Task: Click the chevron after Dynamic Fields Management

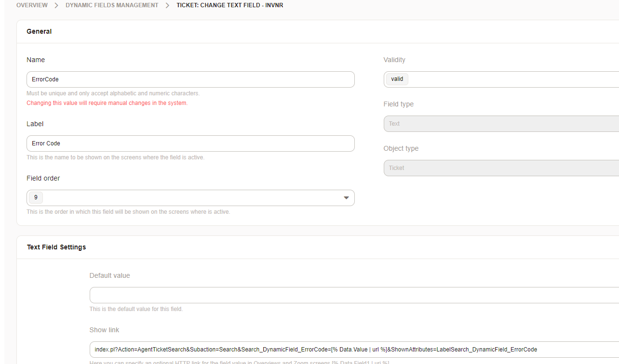Action: pos(167,5)
